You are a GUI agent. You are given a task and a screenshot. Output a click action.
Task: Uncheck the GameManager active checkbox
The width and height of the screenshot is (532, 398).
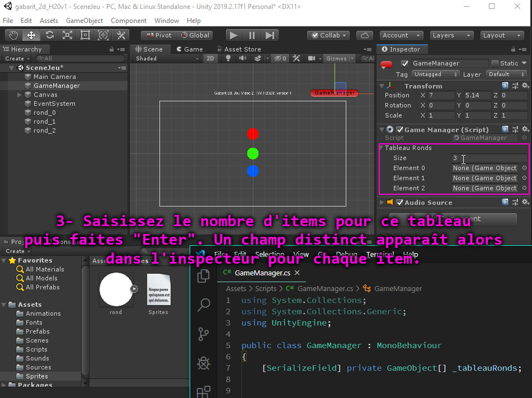tap(404, 63)
